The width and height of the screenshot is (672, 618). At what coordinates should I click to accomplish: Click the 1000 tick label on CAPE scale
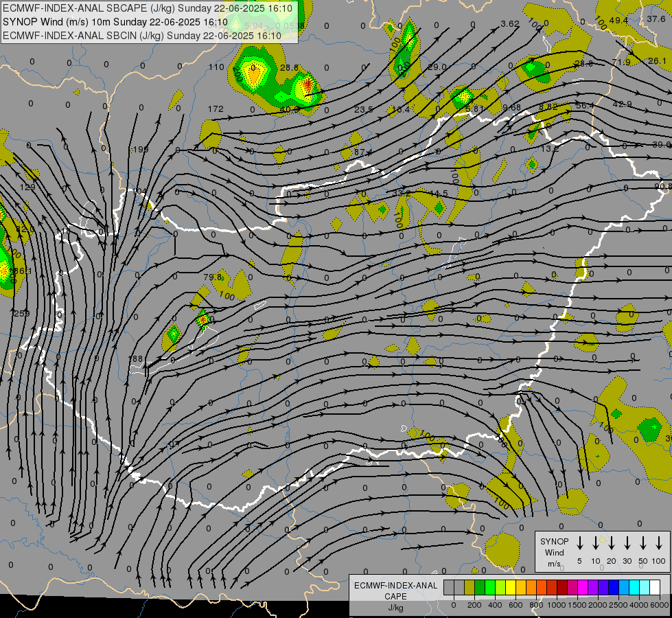(x=556, y=605)
